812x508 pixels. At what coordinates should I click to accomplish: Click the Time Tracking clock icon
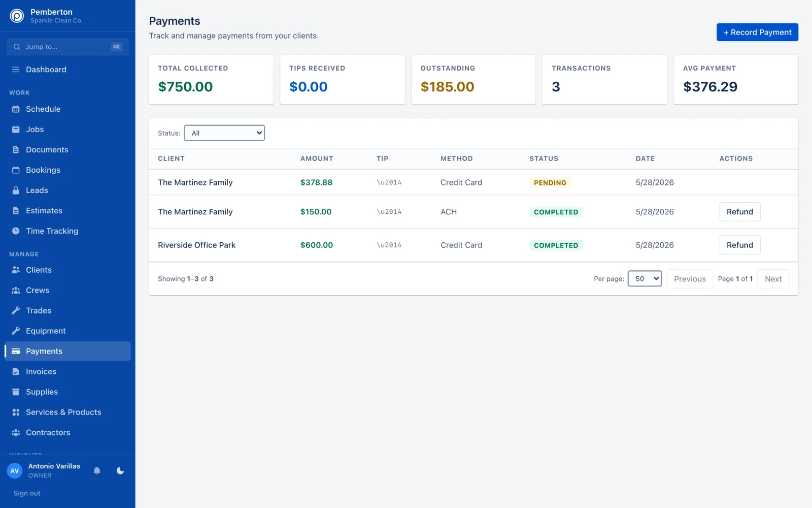point(16,231)
